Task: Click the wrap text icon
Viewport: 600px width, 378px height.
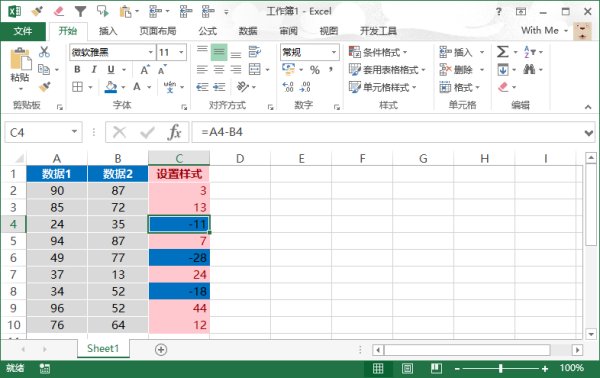Action: (x=254, y=52)
